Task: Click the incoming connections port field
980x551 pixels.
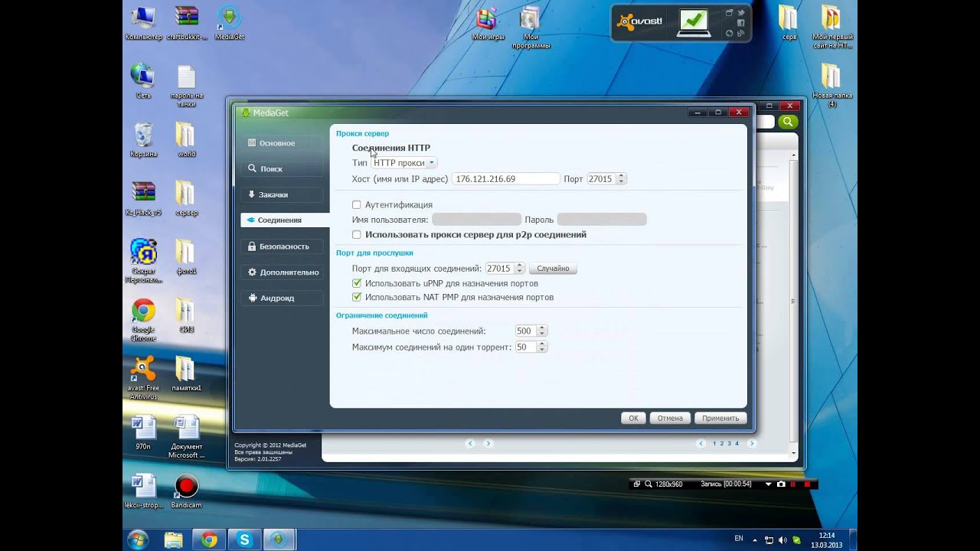Action: click(x=500, y=269)
